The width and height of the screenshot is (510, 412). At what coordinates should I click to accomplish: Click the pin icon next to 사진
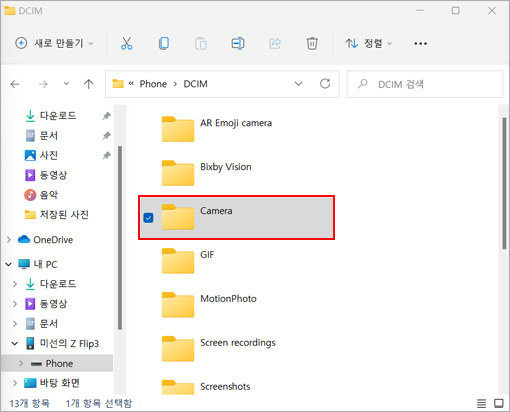(106, 155)
